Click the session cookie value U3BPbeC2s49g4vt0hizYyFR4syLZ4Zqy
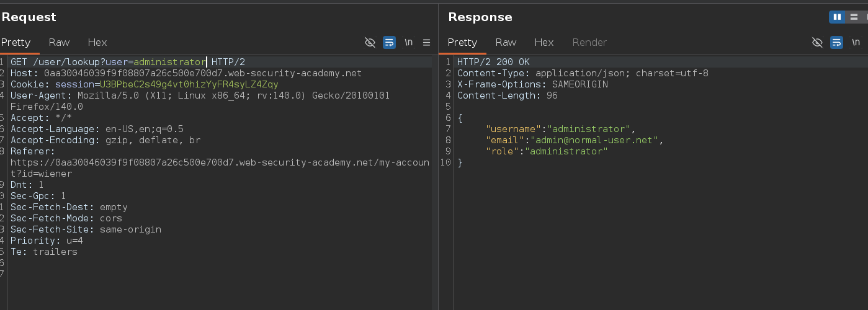The height and width of the screenshot is (310, 868). click(x=189, y=84)
